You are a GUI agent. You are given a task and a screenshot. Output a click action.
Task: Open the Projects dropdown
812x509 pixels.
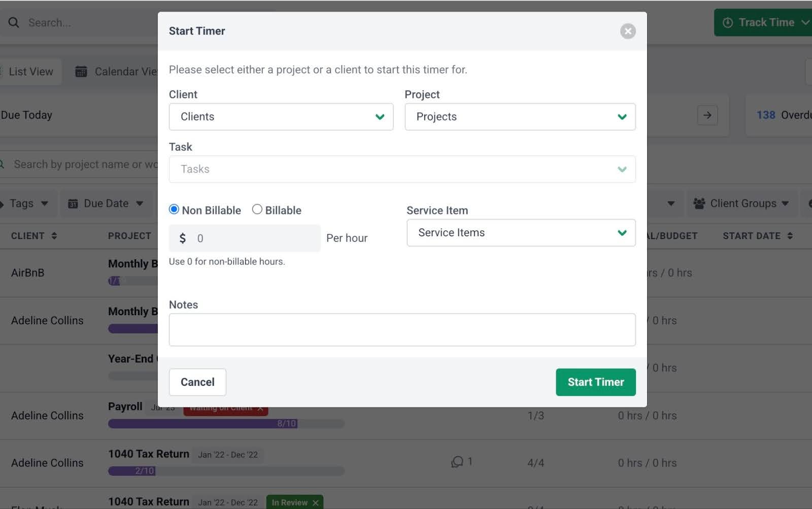pyautogui.click(x=520, y=117)
